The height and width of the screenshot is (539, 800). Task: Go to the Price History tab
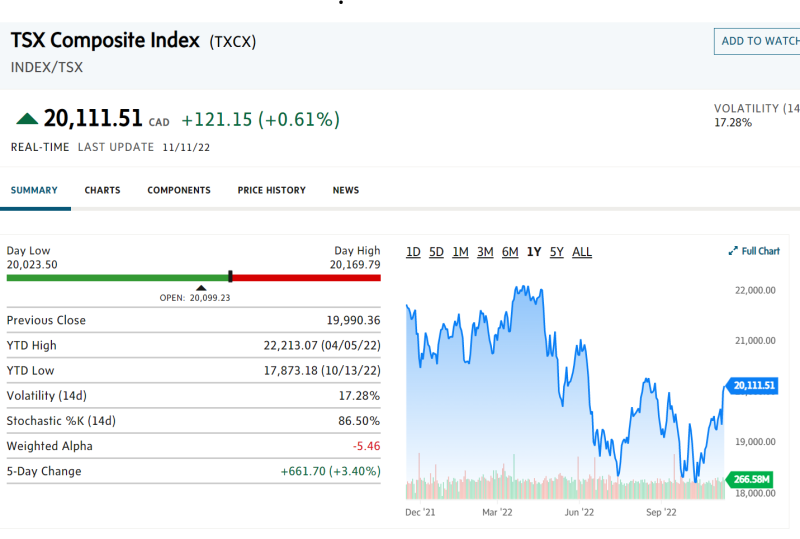point(271,190)
